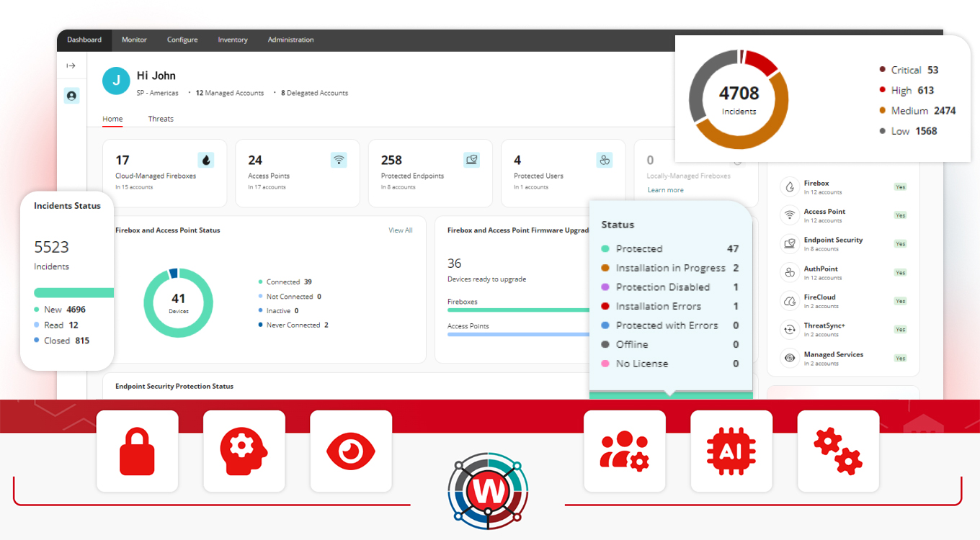
Task: Click the Protected Endpoints laptop icon
Action: (x=472, y=160)
